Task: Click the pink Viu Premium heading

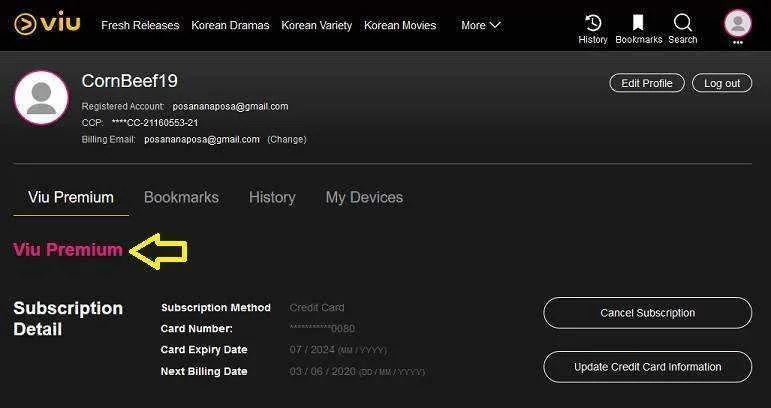Action: pyautogui.click(x=68, y=250)
